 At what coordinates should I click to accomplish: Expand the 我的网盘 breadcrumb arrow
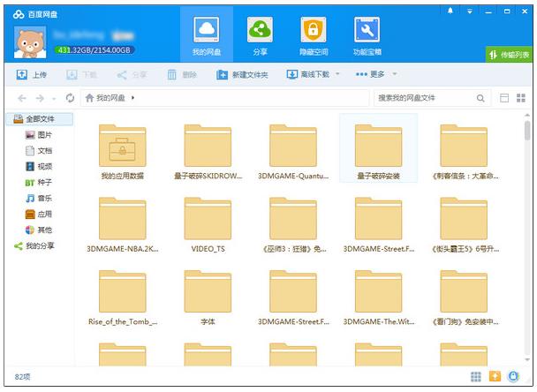click(132, 98)
